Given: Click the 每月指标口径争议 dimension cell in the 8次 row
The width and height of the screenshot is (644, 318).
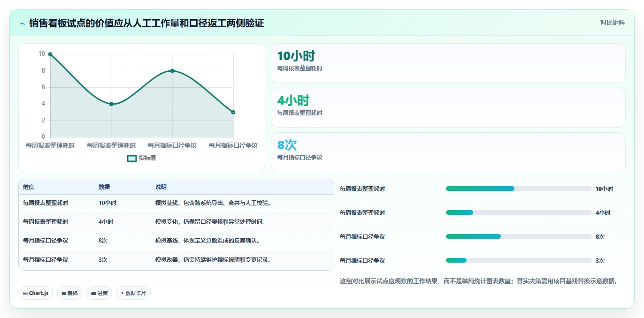Looking at the screenshot, I should [46, 241].
